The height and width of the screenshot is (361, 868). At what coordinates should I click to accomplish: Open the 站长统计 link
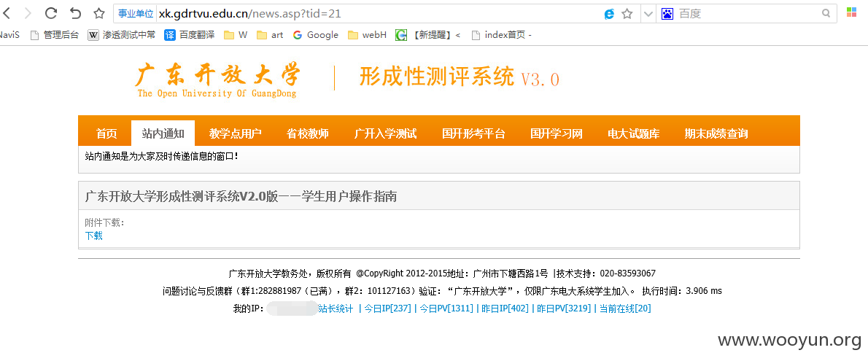pos(336,308)
